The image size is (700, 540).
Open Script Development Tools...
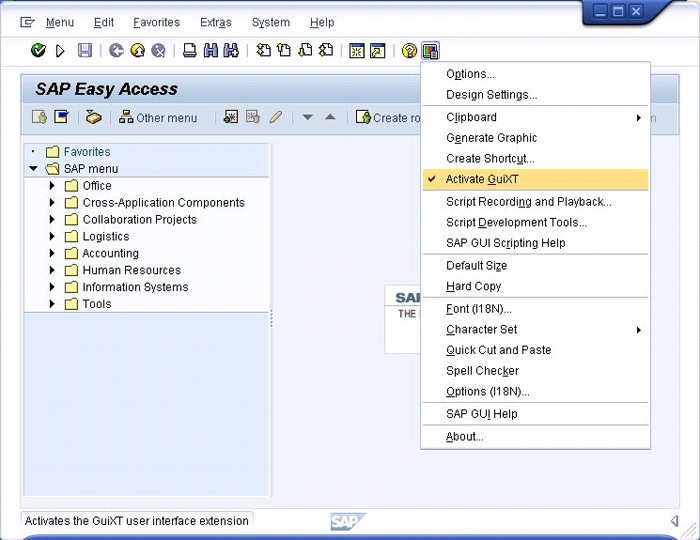tap(535, 222)
